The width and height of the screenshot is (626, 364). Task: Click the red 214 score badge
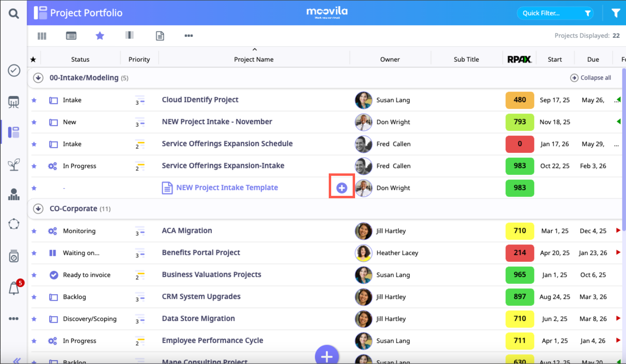coord(519,253)
